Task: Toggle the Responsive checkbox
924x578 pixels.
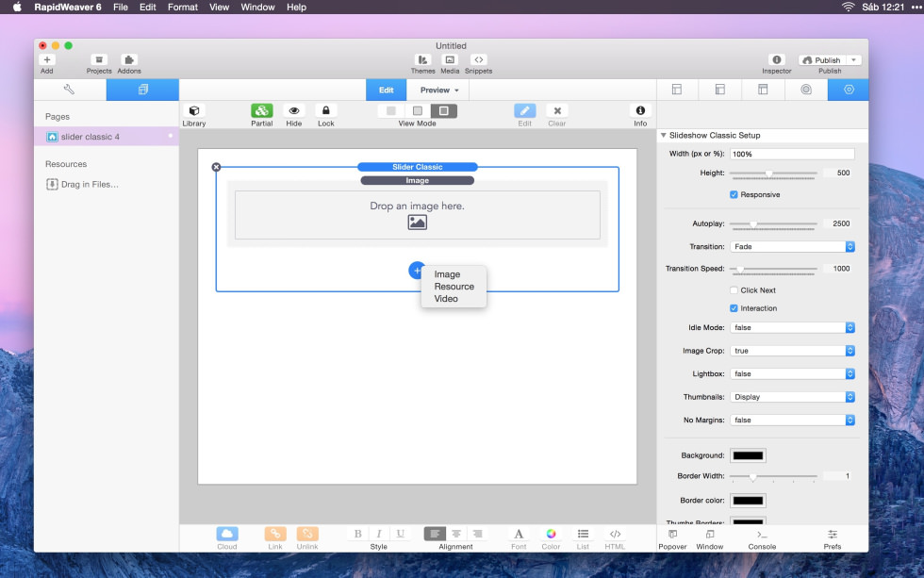Action: pos(734,194)
